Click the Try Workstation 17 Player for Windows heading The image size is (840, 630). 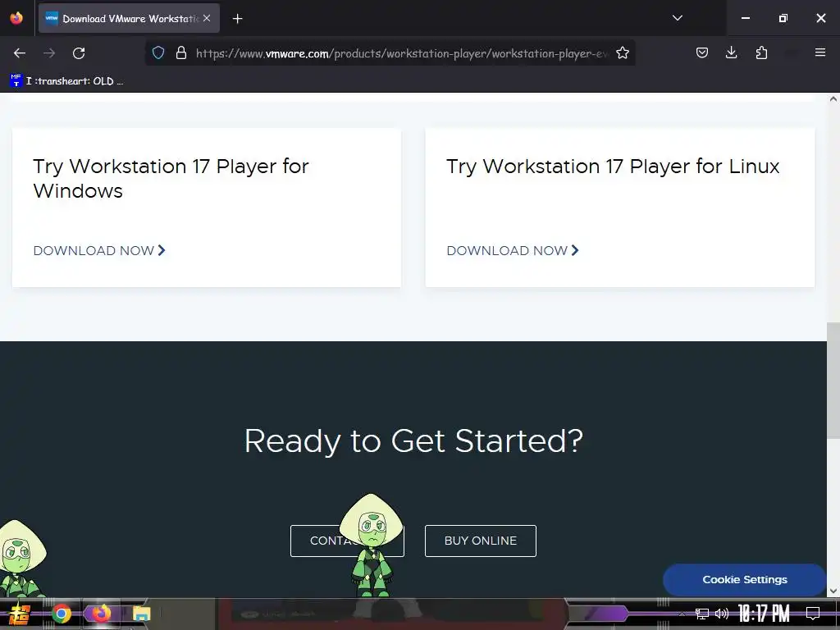(x=171, y=178)
